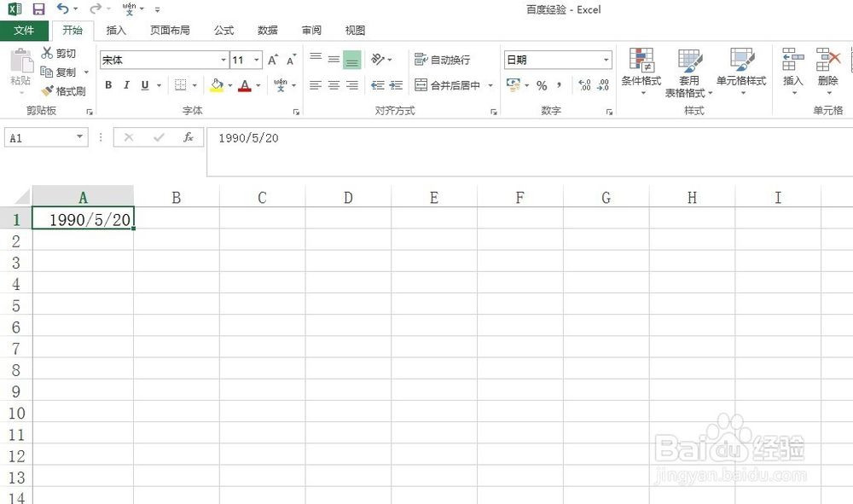The image size is (853, 504).
Task: Switch to the 视图 View tab
Action: pyautogui.click(x=355, y=31)
